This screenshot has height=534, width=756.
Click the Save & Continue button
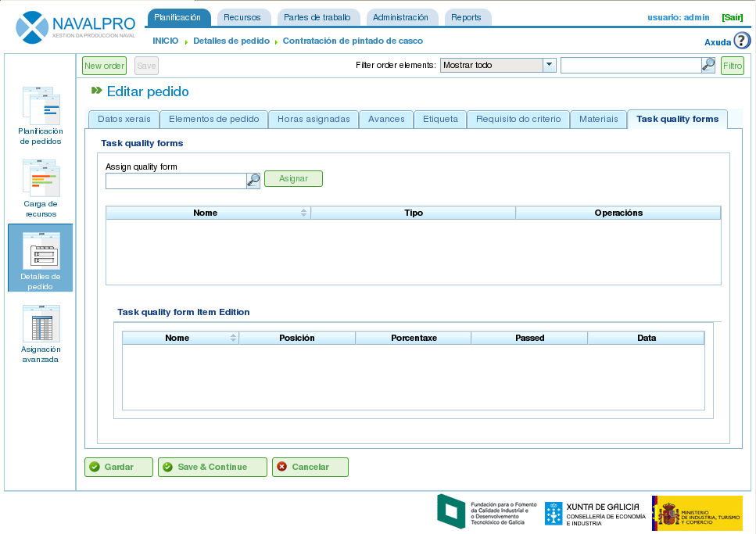pos(212,467)
